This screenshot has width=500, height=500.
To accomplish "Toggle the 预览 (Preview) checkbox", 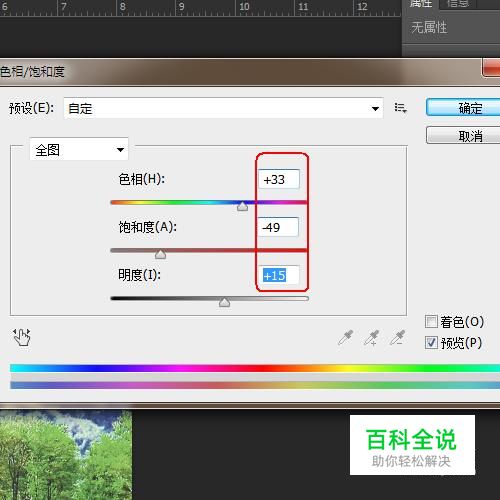I will (431, 342).
